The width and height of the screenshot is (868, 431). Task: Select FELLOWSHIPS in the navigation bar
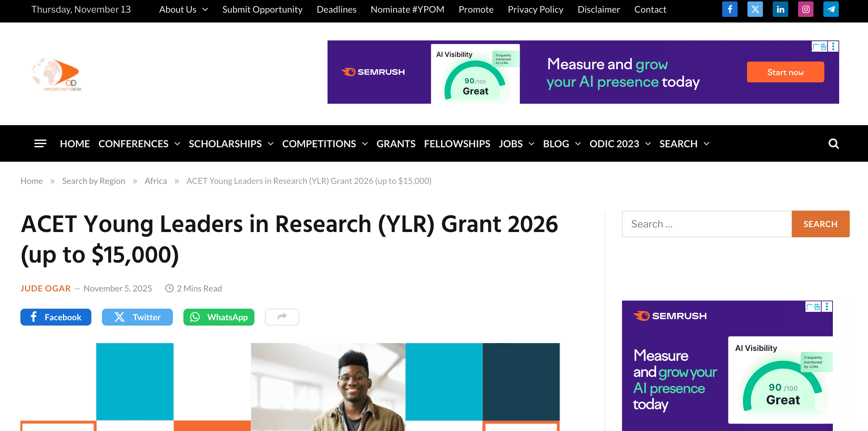pyautogui.click(x=457, y=143)
